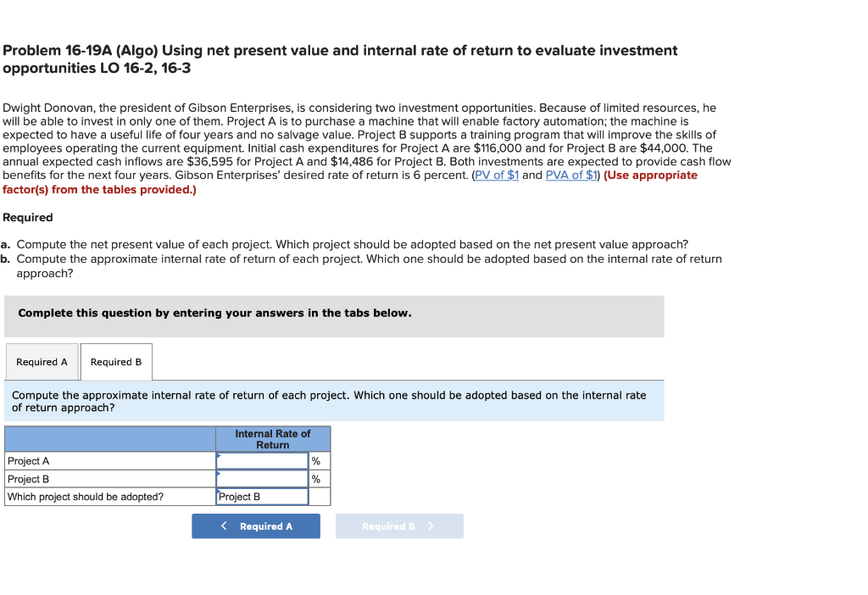Screen dimensions: 868x595
Task: Click the Project B internal rate input field
Action: 263,479
